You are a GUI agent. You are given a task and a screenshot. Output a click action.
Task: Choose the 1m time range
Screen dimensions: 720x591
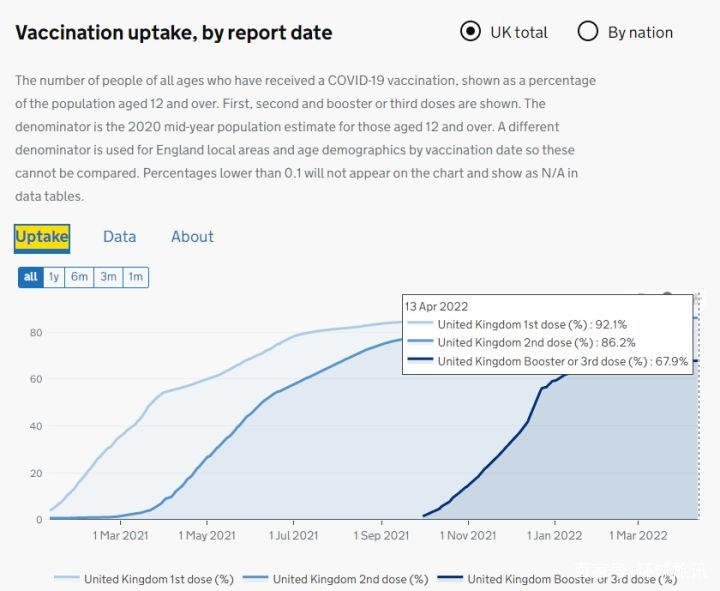tap(135, 277)
